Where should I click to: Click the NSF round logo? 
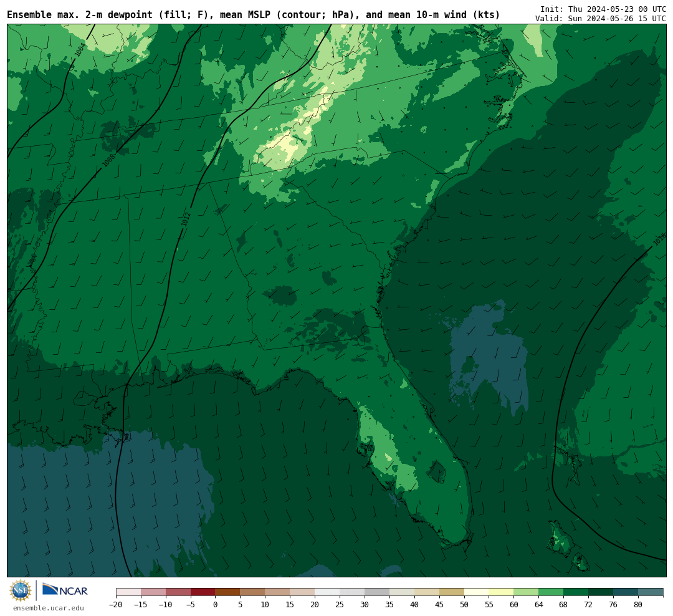pos(21,590)
